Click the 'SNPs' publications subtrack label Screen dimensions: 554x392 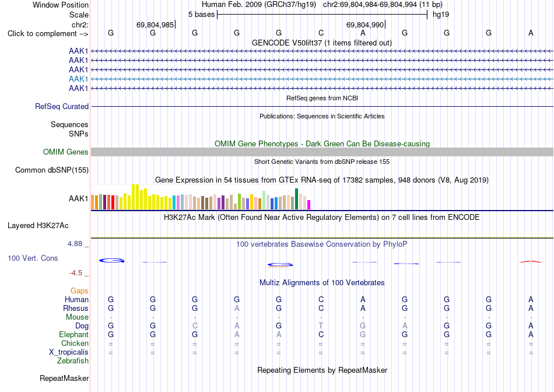[79, 134]
